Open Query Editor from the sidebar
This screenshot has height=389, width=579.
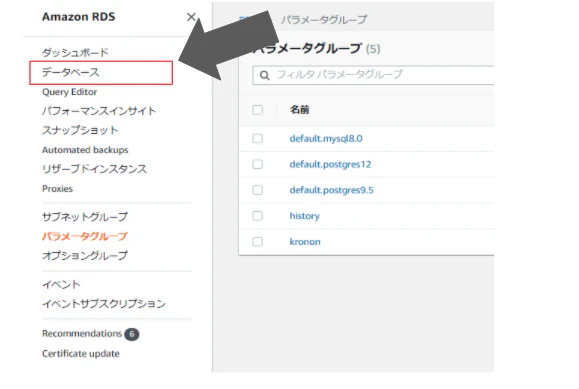(69, 92)
